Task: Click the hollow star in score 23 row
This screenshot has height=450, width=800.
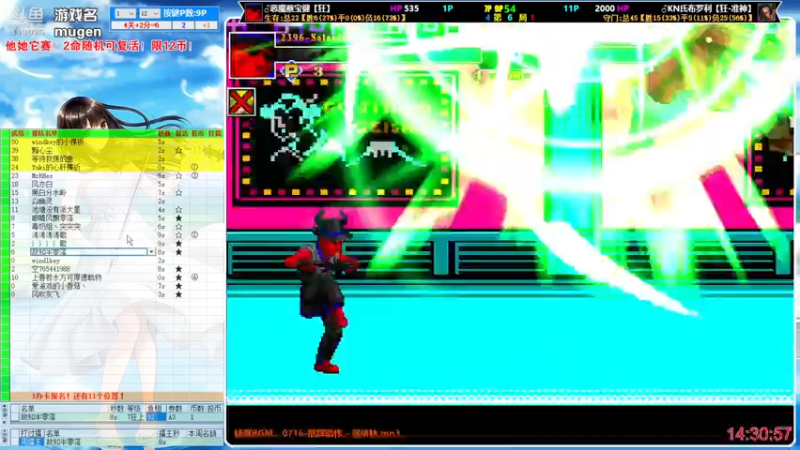Action: point(179,176)
